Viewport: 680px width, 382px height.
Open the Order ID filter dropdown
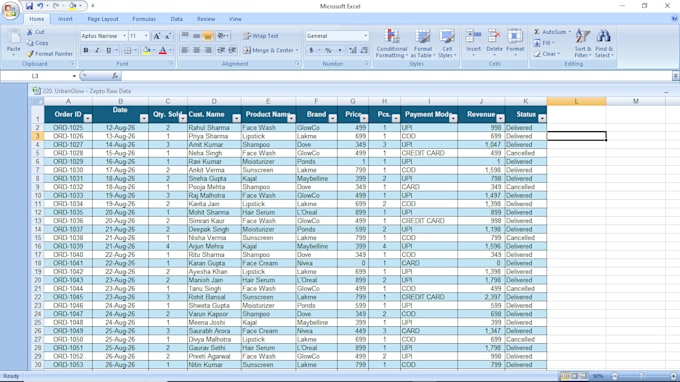[x=88, y=118]
